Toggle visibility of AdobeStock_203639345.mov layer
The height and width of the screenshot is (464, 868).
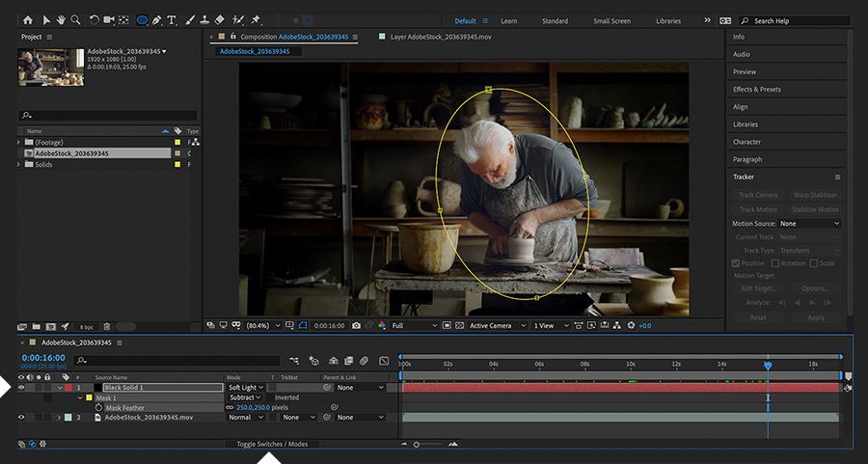coord(21,418)
